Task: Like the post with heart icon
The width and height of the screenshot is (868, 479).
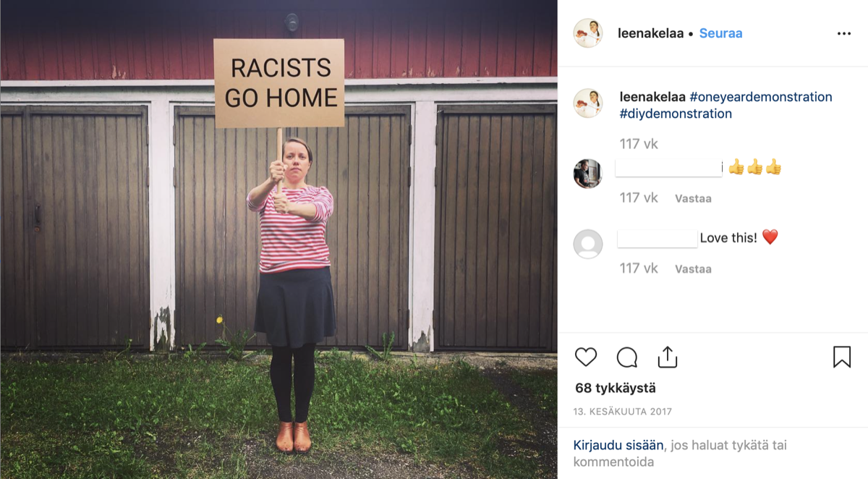Action: click(586, 357)
